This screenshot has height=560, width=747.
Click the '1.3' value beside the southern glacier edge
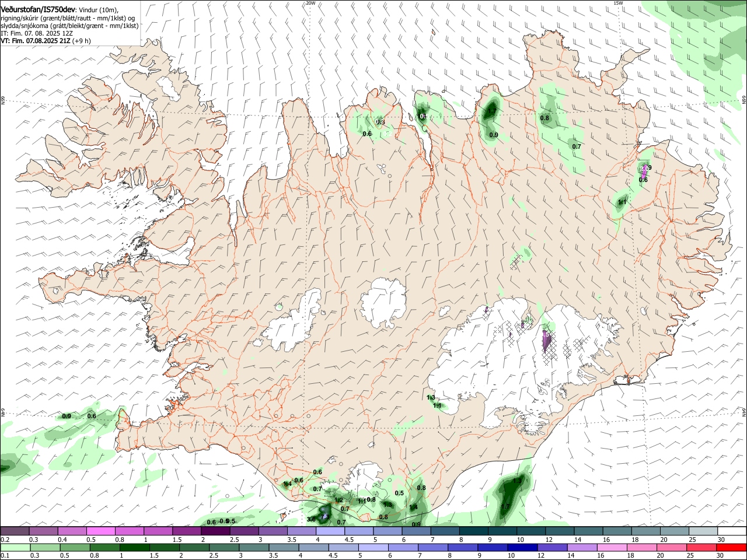(431, 398)
